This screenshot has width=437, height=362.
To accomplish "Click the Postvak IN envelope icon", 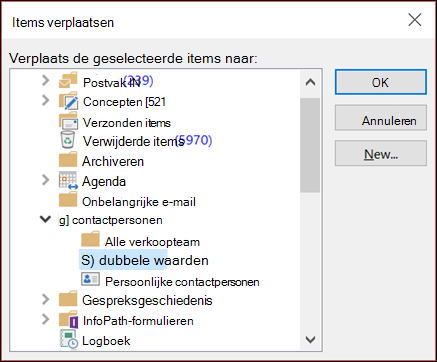I will 68,80.
